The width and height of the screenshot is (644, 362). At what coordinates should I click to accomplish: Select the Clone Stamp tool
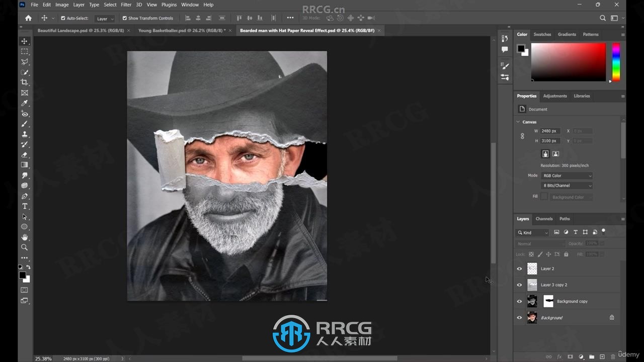pyautogui.click(x=24, y=134)
